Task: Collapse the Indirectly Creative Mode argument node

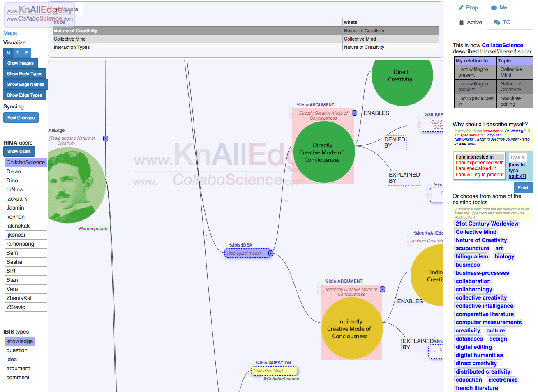Action: pyautogui.click(x=383, y=289)
